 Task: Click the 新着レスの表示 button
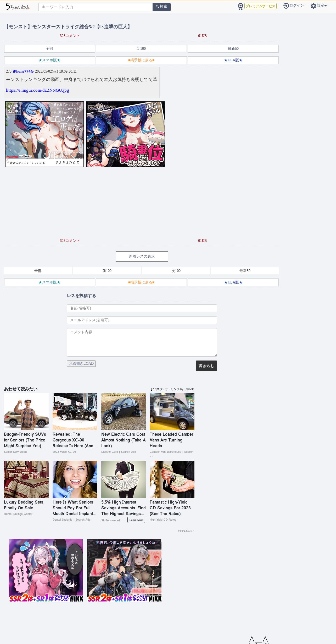click(x=142, y=256)
